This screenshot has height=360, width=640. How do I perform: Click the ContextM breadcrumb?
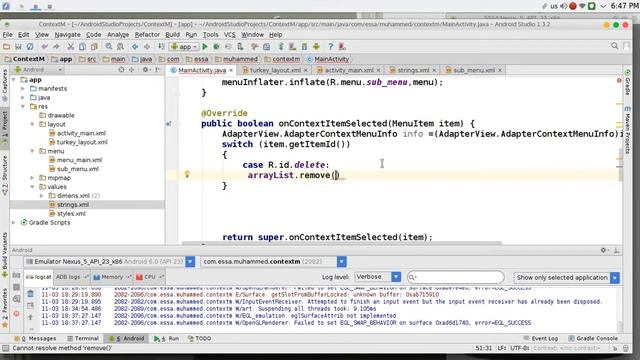[x=24, y=59]
